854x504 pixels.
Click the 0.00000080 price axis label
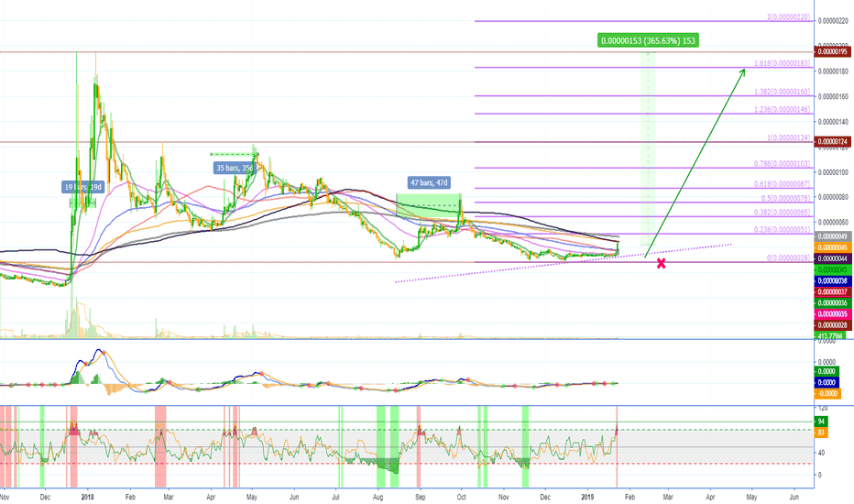833,197
